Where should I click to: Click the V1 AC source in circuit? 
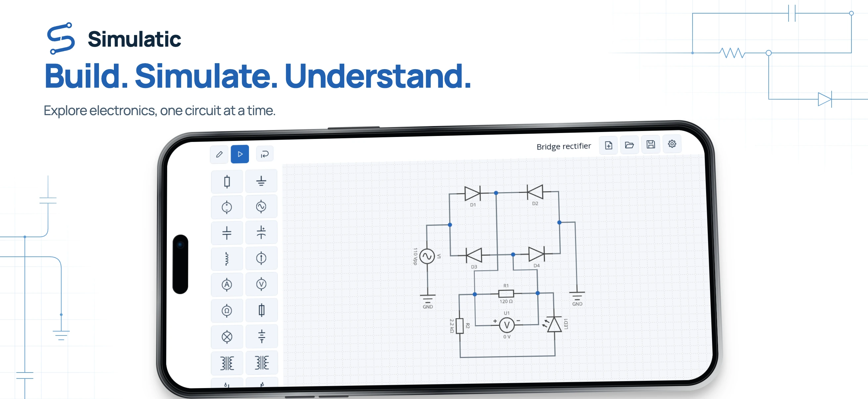click(x=427, y=257)
